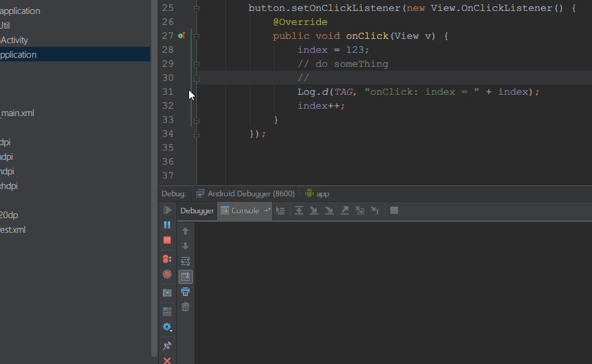
Task: Pause the running program
Action: [x=167, y=225]
